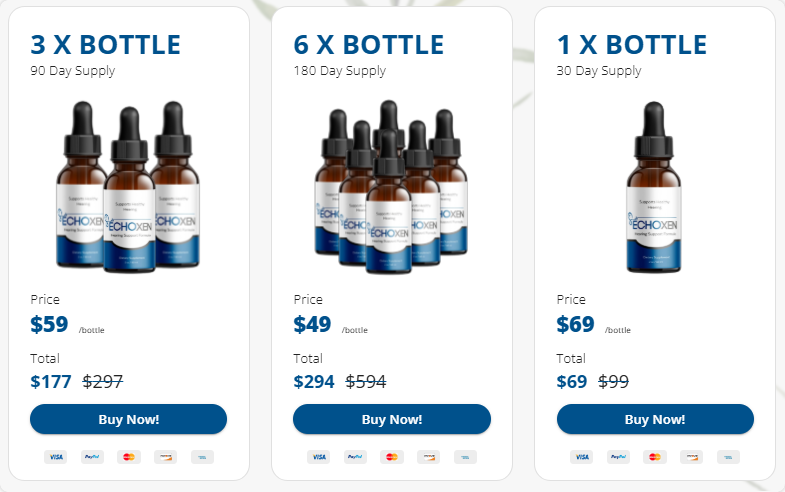785x492 pixels.
Task: Choose Discover card icon under 3 bottle offer
Action: 165,456
